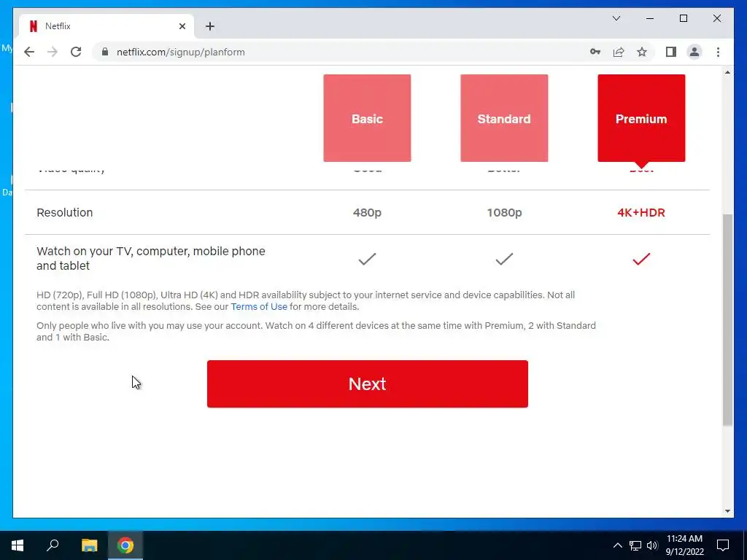Viewport: 747px width, 560px height.
Task: Click the 480p resolution value
Action: (x=367, y=212)
